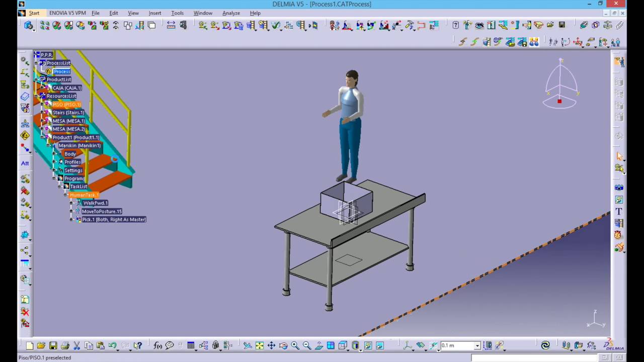Select TaskList in the tree
This screenshot has width=644, height=362.
click(78, 187)
